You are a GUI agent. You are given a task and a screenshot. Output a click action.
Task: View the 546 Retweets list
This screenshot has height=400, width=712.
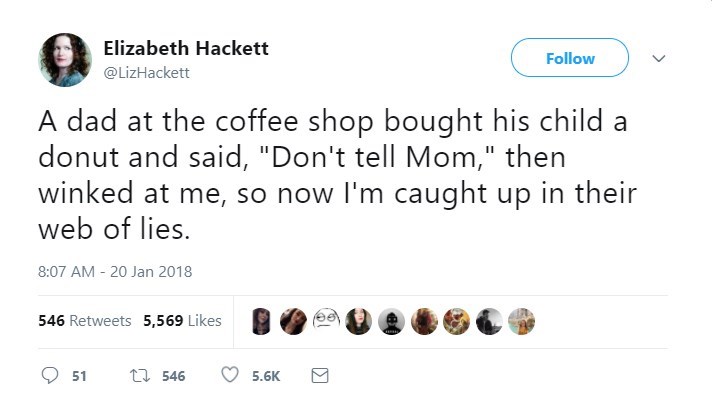[x=85, y=321]
